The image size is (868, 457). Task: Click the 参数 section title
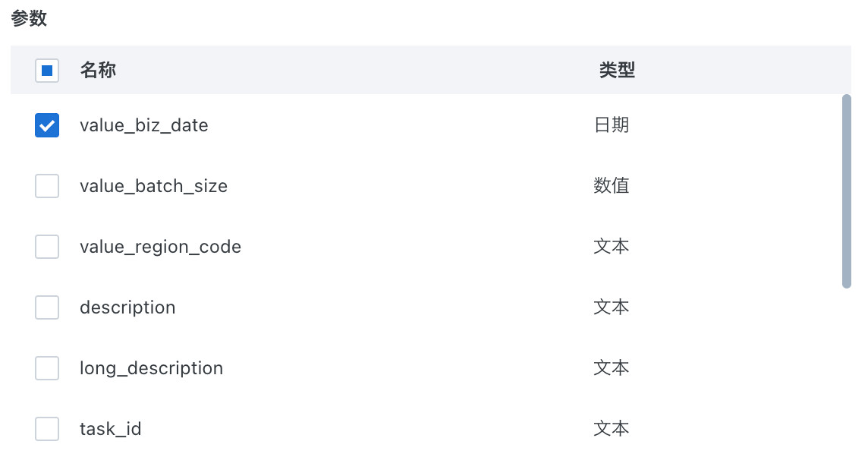click(x=29, y=19)
